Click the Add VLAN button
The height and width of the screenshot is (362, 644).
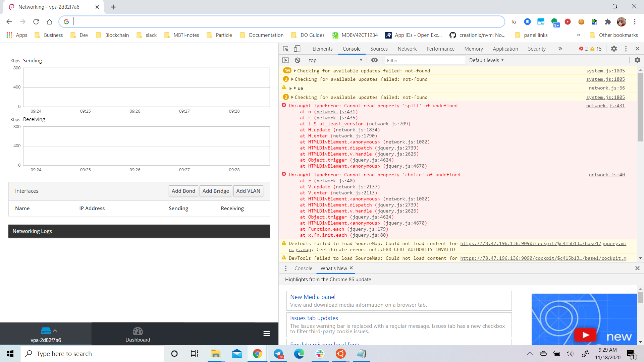[x=248, y=191]
